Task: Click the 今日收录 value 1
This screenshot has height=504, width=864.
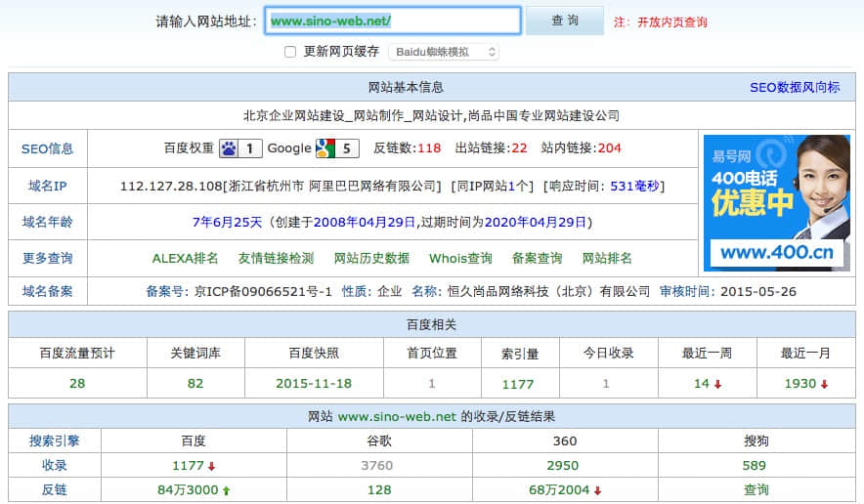Action: click(x=606, y=383)
